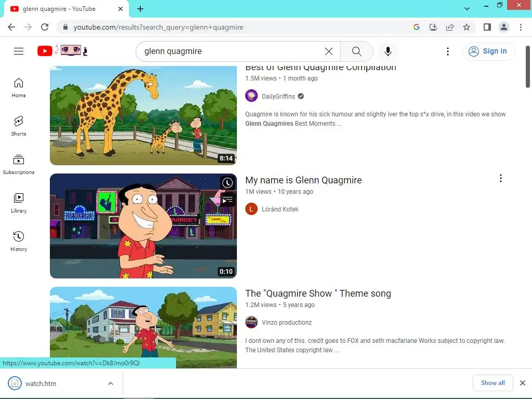Open the giraffe compilation video thumbnail
This screenshot has height=399, width=532.
[143, 116]
